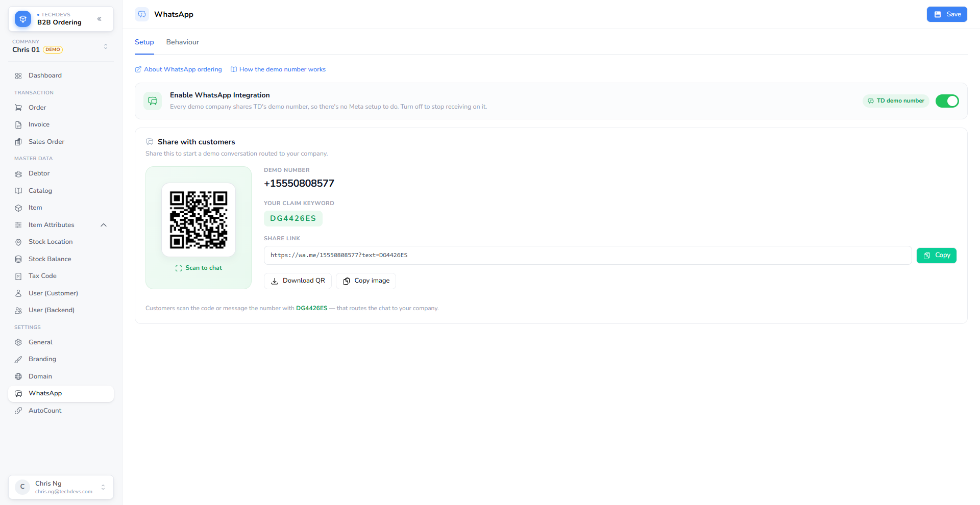
Task: Open Stock Location pin icon
Action: click(18, 242)
